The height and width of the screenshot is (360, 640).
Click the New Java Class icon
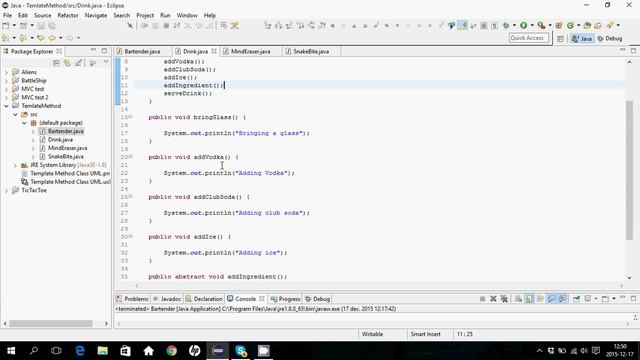click(x=570, y=25)
